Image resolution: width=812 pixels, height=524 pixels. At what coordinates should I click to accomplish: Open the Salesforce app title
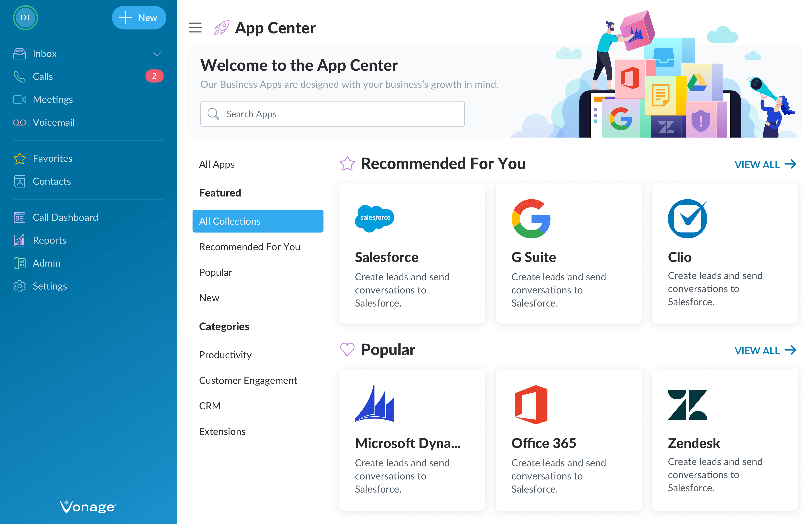(x=386, y=257)
